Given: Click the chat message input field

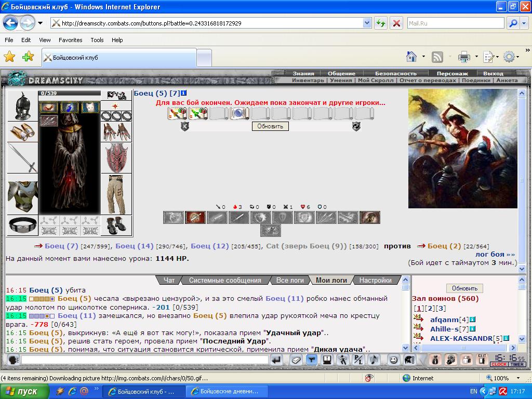Looking at the screenshot, I should click(x=144, y=360).
